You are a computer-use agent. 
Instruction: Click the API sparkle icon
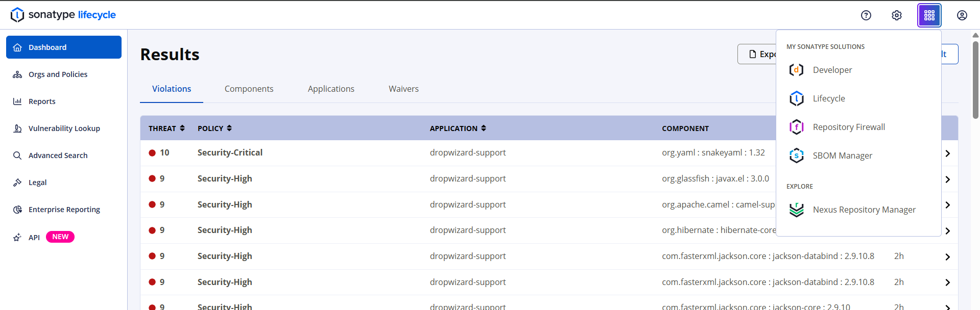pyautogui.click(x=17, y=237)
